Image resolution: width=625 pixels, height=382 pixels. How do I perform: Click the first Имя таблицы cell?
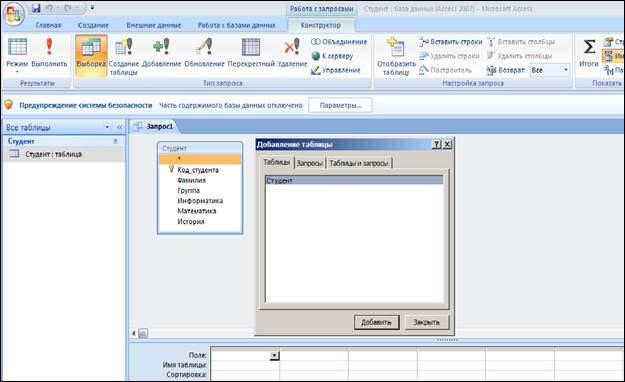[x=245, y=365]
